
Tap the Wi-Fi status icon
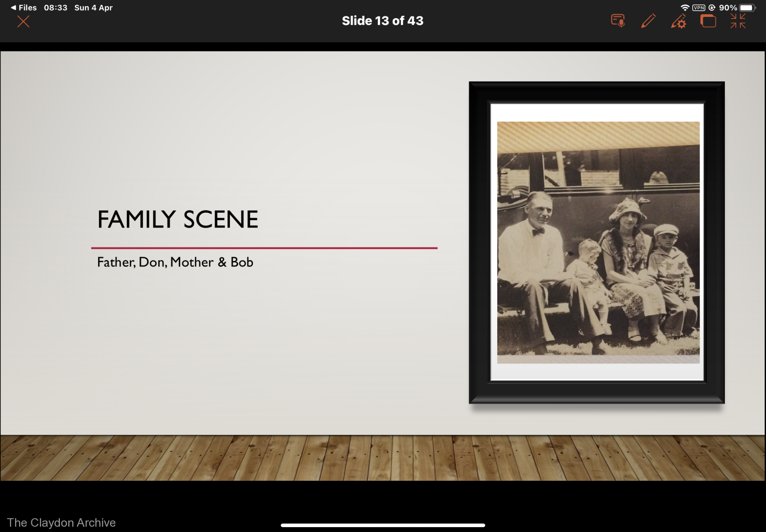tap(685, 8)
